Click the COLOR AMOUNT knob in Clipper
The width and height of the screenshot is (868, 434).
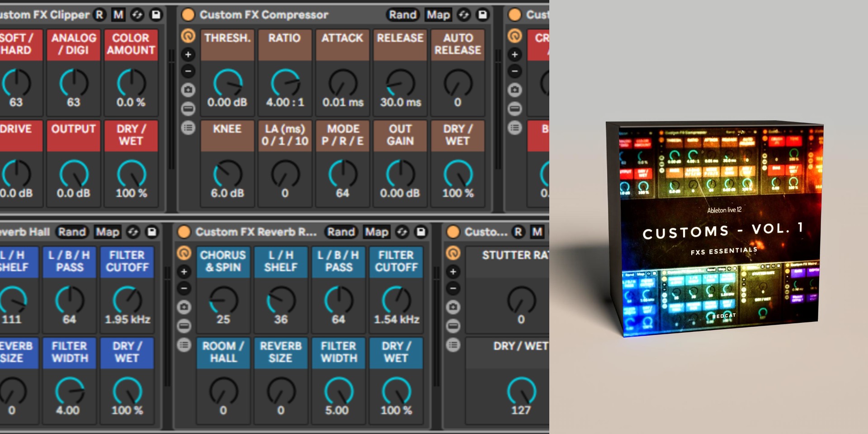[131, 84]
